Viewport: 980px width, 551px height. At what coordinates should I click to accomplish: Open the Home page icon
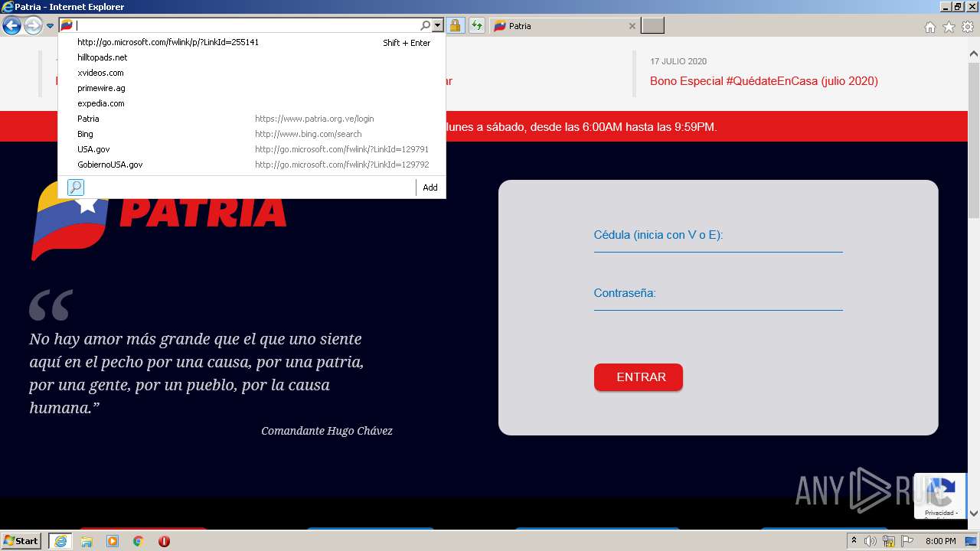tap(929, 27)
